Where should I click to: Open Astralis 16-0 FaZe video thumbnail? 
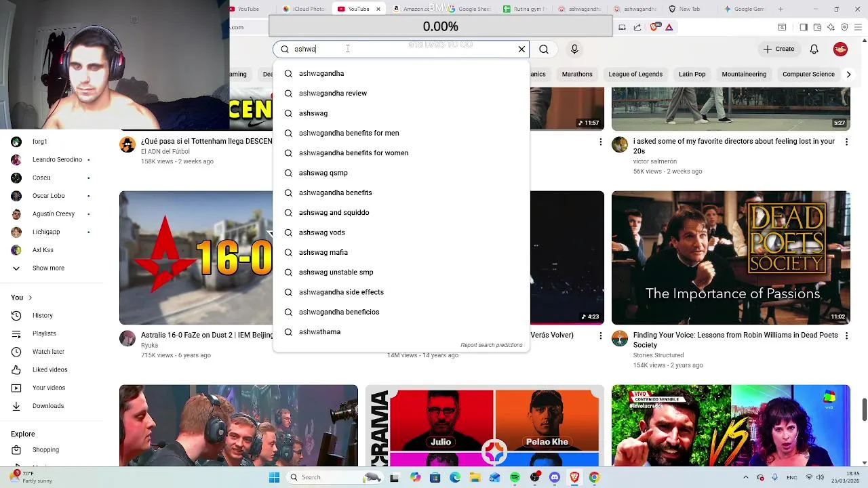click(x=196, y=258)
